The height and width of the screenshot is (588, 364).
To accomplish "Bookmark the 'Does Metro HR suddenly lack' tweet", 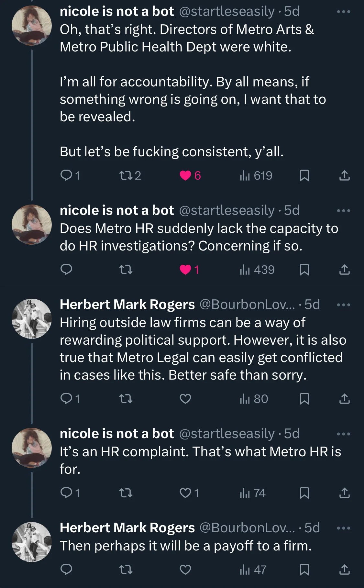I will coord(304,270).
